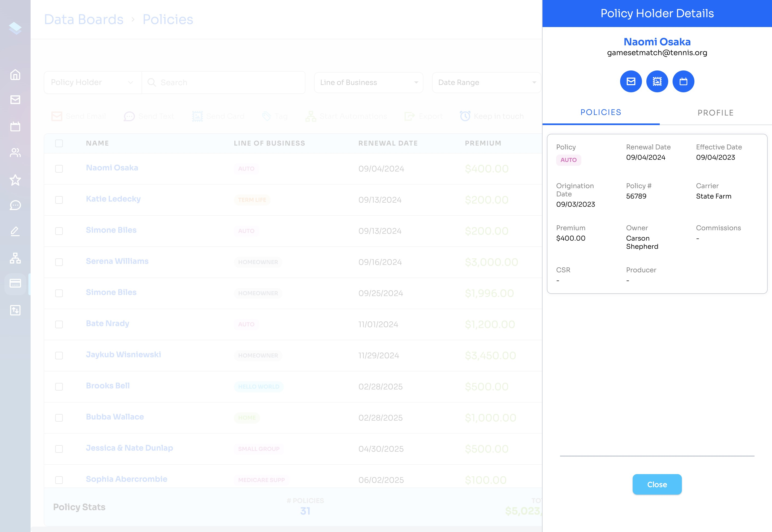Check the Serena Williams row checkbox
The image size is (772, 532).
pyautogui.click(x=59, y=262)
